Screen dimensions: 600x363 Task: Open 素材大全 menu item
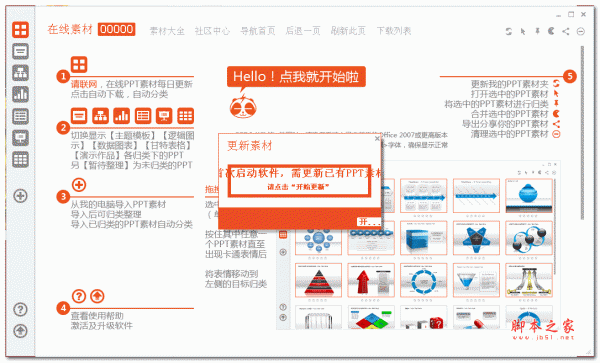pyautogui.click(x=167, y=31)
